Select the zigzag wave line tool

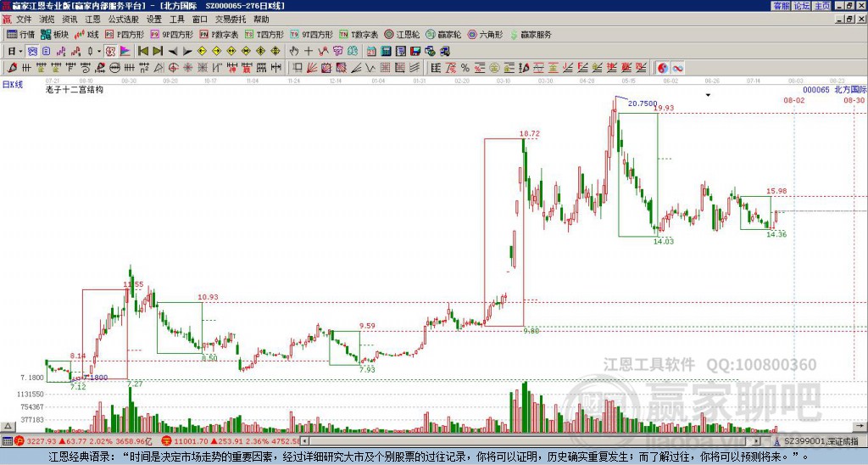[370, 68]
